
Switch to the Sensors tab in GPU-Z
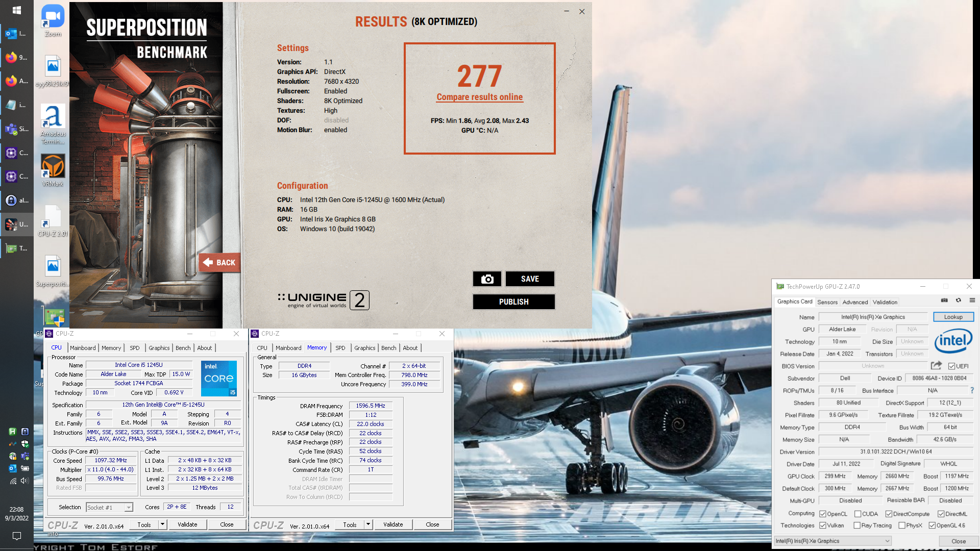[827, 302]
